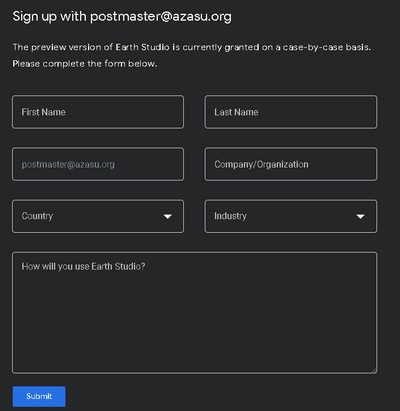Expand the Industry dropdown list
Image resolution: width=400 pixels, height=411 pixels.
click(x=291, y=216)
